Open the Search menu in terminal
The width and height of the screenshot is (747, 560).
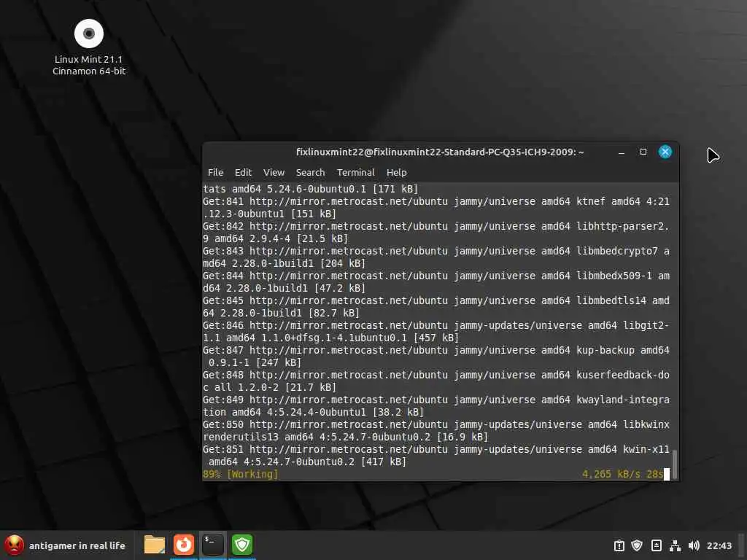coord(310,172)
